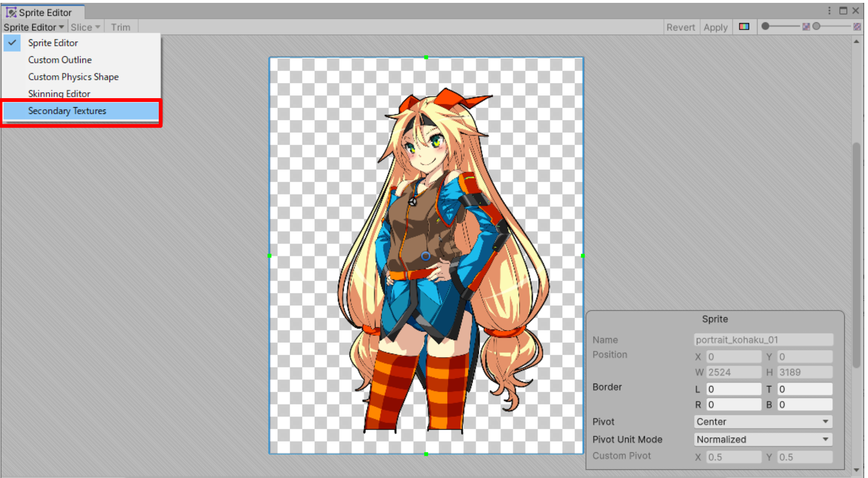This screenshot has width=868, height=478.
Task: Click the Trim button
Action: (x=121, y=27)
